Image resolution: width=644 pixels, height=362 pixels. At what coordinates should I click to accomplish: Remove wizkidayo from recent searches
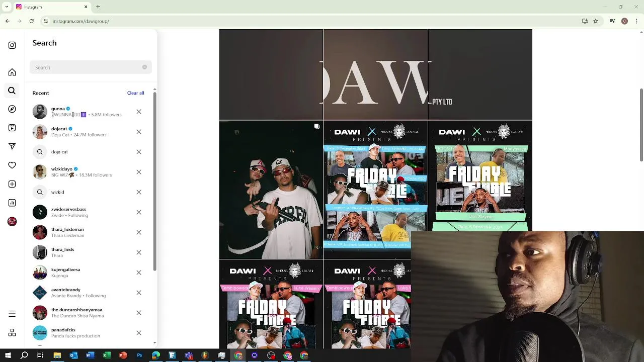click(x=139, y=172)
